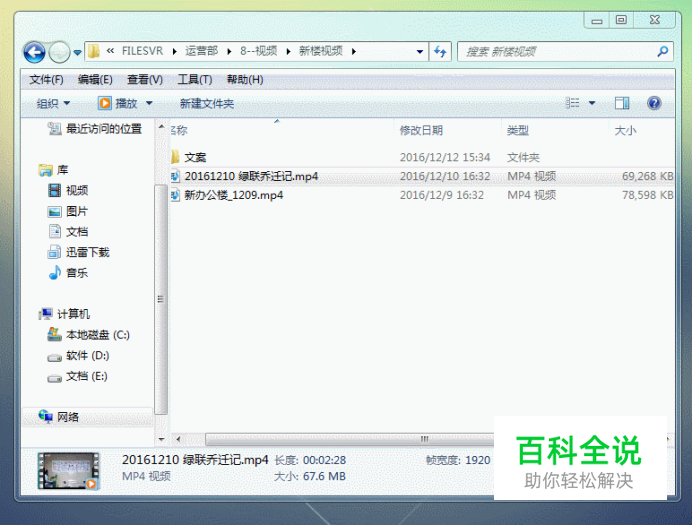Open the 查看(V) menu
Viewport: 692px width, 525px height.
pyautogui.click(x=145, y=79)
